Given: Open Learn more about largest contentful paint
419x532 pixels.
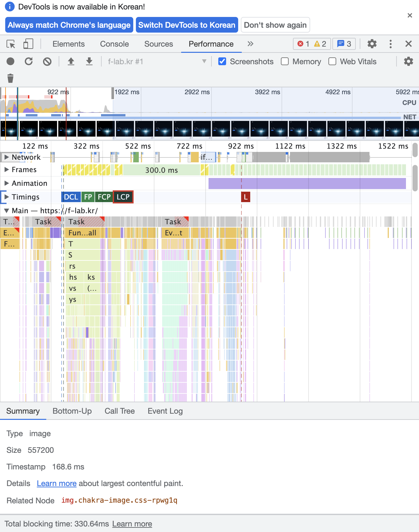Looking at the screenshot, I should click(x=57, y=483).
